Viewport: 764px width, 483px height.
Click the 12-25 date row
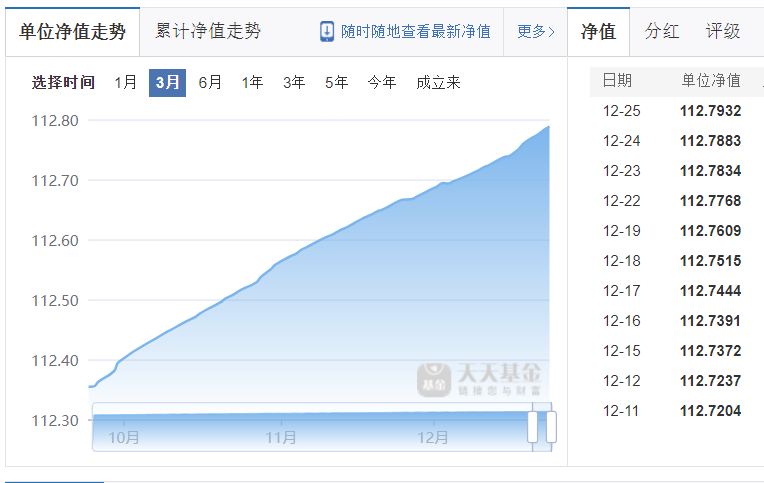[x=621, y=111]
